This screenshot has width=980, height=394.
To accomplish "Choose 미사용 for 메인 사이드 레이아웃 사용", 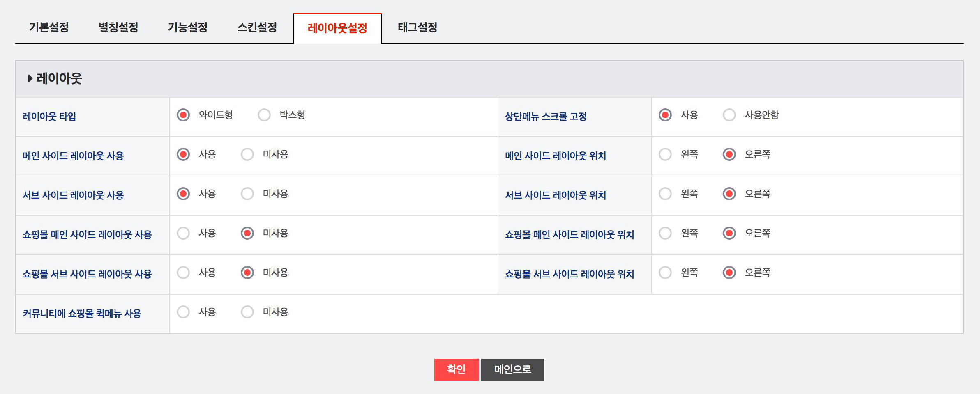I will coord(247,154).
